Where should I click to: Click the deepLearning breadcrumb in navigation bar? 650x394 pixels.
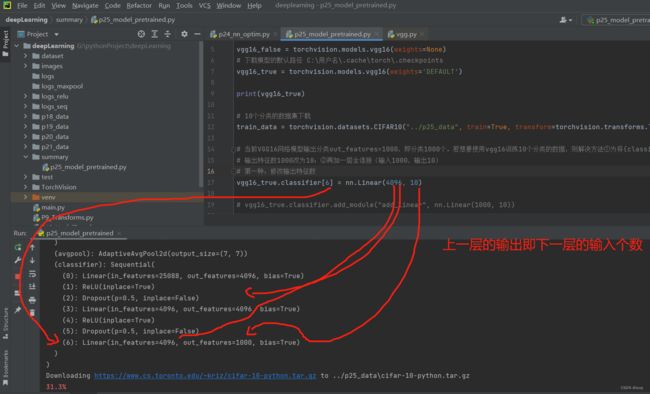[x=27, y=19]
